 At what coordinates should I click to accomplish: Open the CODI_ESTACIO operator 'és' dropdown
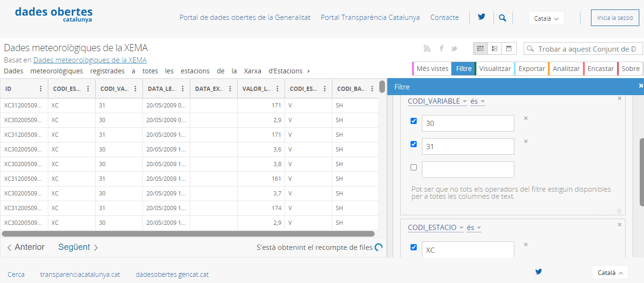474,228
